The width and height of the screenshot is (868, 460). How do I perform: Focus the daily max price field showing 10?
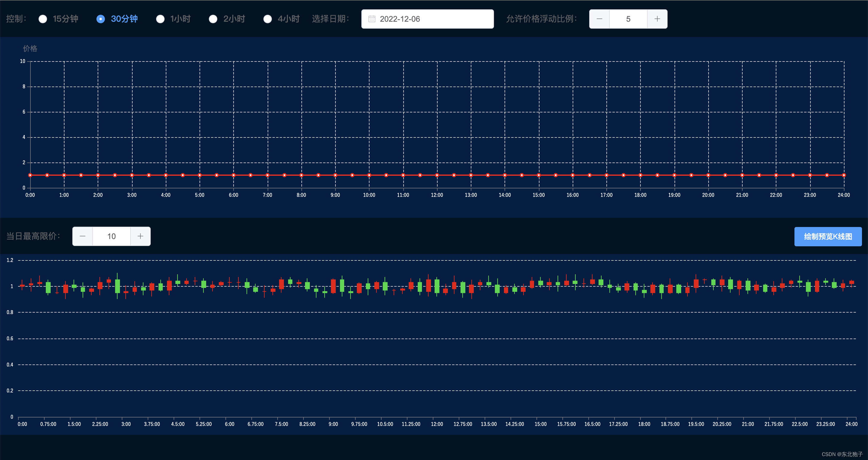click(x=112, y=236)
